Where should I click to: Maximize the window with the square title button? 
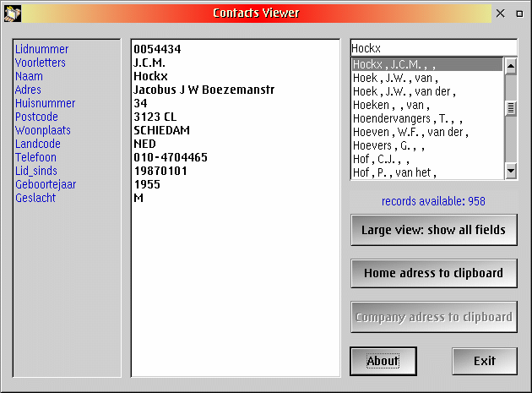click(x=518, y=14)
